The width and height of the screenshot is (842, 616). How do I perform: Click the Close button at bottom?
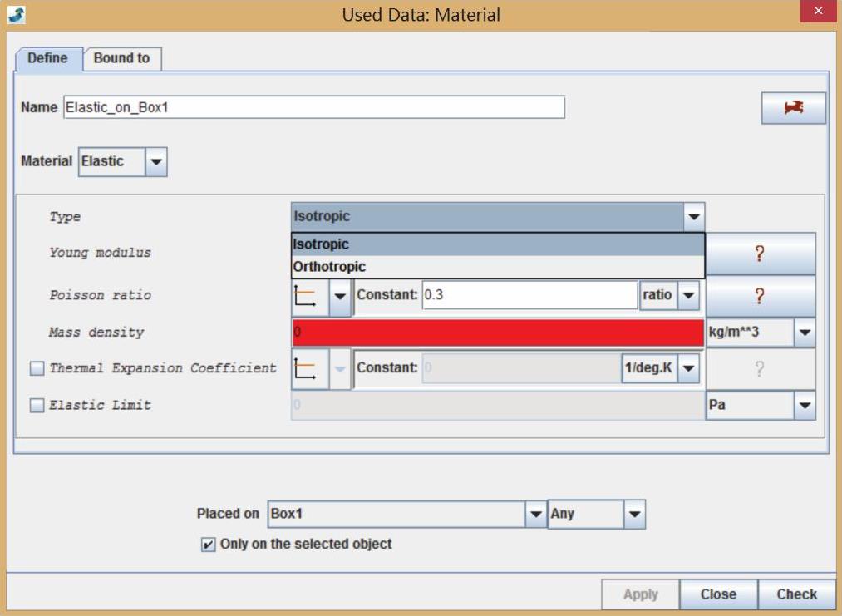(x=717, y=594)
